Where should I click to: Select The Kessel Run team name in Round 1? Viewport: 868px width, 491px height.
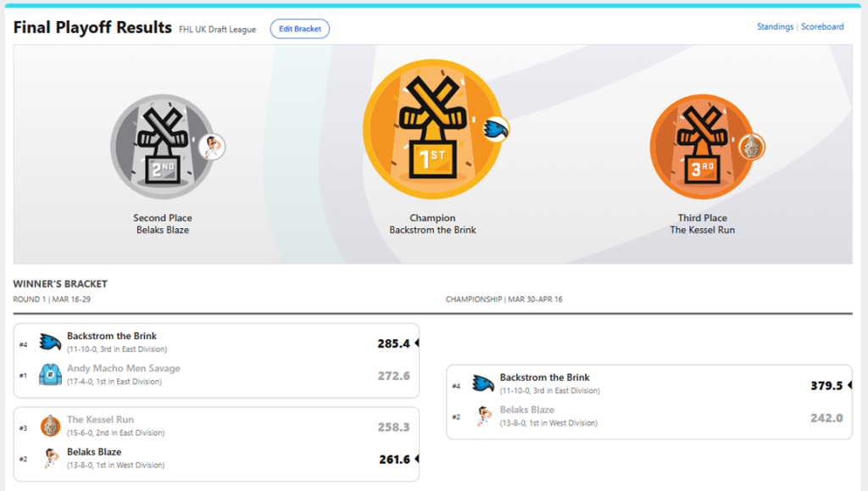tap(100, 420)
